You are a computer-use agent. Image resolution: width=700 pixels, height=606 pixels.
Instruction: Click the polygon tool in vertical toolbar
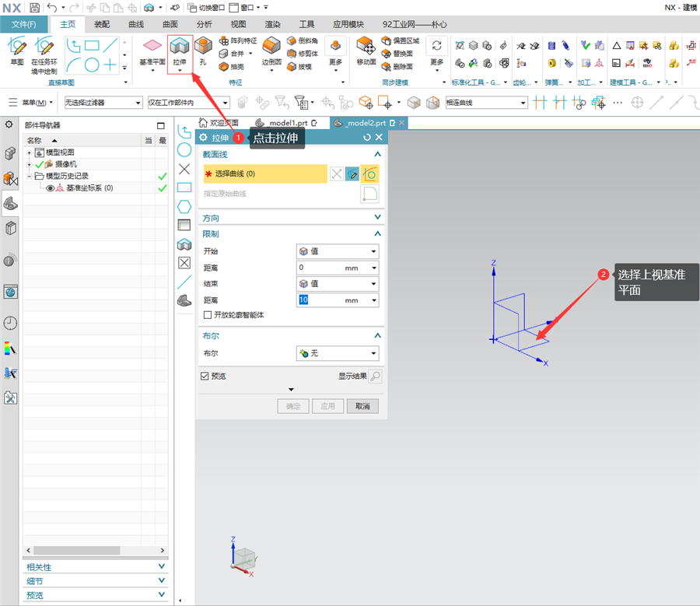(x=184, y=207)
